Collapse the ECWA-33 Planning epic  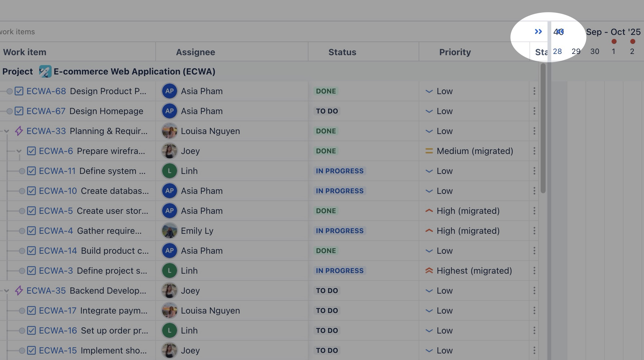7,131
